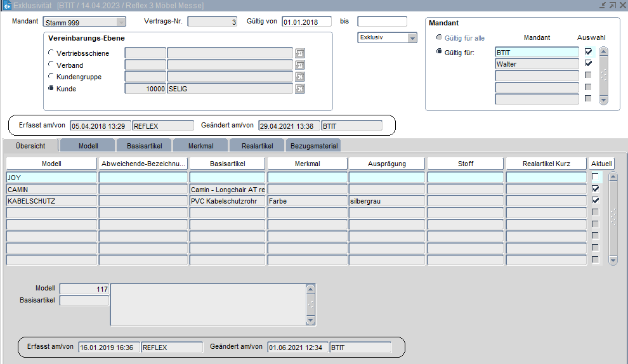Toggle the Aktuell checkbox for the KABELSCHUTZ row
The image size is (628, 364).
[x=595, y=200]
